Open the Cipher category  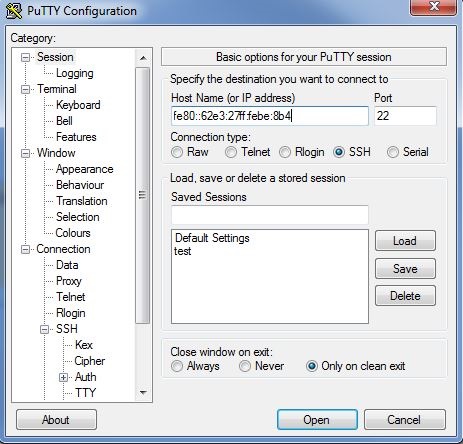click(x=90, y=361)
